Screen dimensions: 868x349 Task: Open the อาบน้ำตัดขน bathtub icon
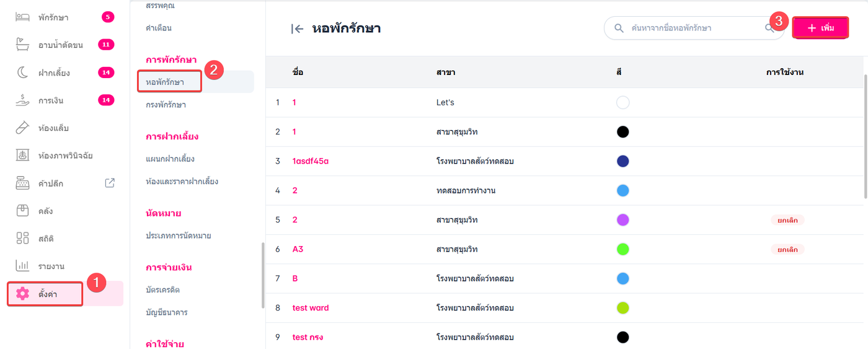pos(22,45)
